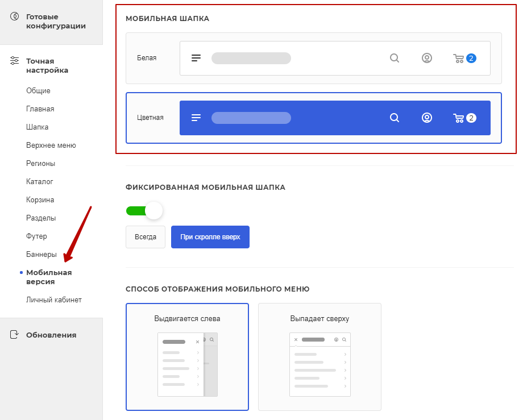Choose Выпадает сверху menu display
527x420 pixels.
point(319,357)
